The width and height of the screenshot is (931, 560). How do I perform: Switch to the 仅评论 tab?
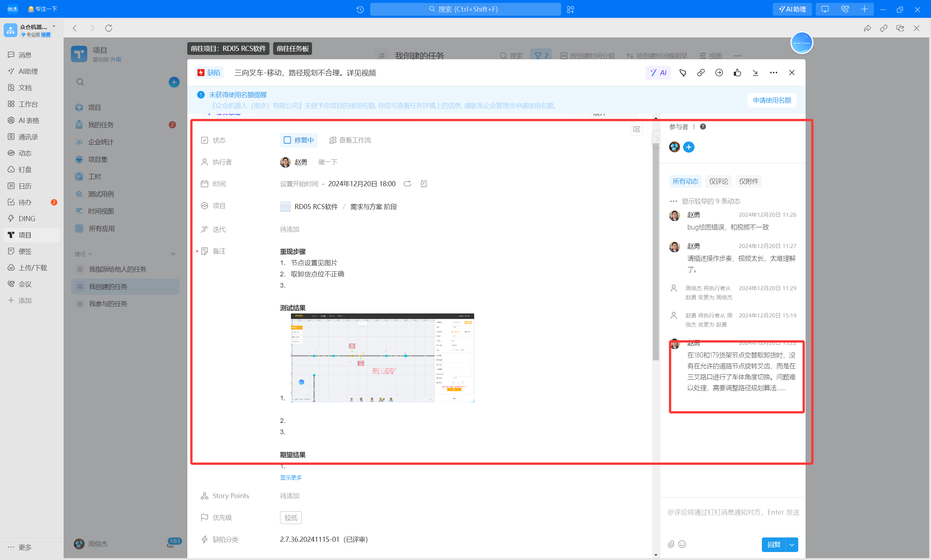tap(718, 181)
